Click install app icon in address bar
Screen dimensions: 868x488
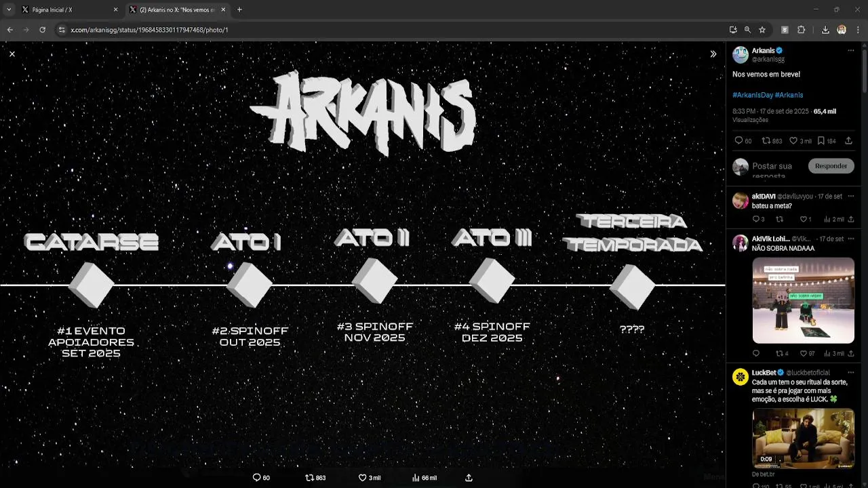point(733,30)
